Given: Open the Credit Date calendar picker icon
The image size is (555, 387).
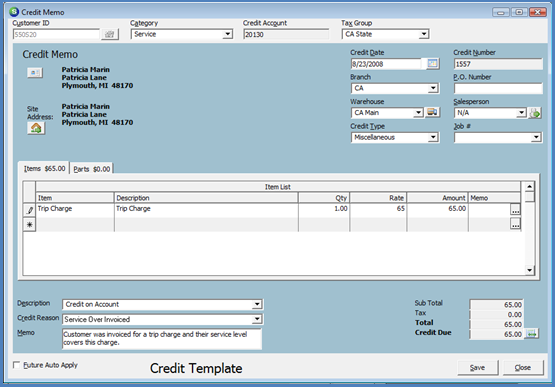Looking at the screenshot, I should click(432, 64).
